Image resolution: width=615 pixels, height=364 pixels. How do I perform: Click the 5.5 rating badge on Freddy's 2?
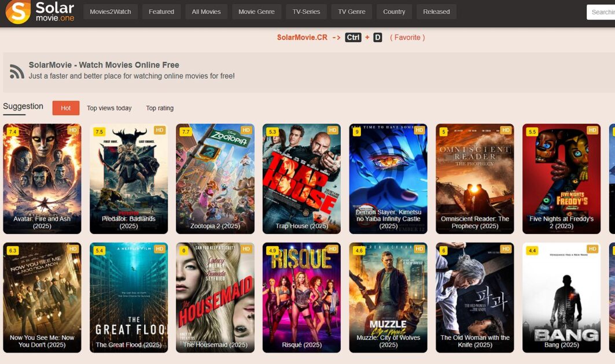532,132
